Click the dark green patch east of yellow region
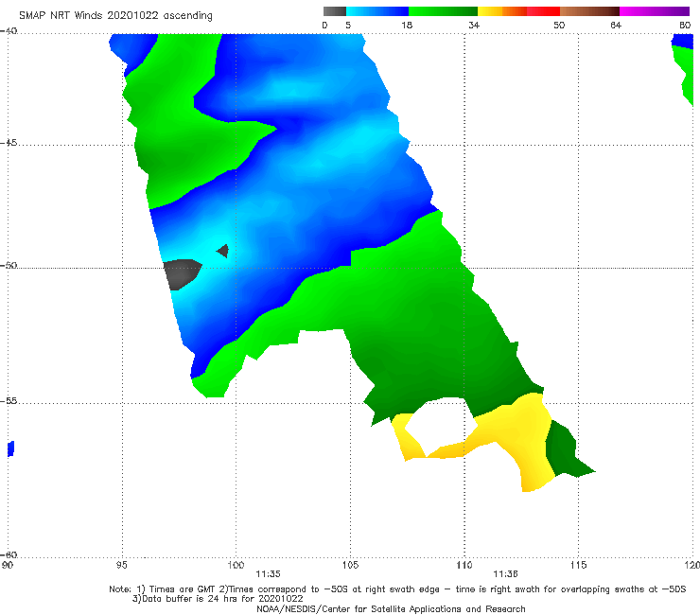The width and height of the screenshot is (700, 615). [x=565, y=451]
